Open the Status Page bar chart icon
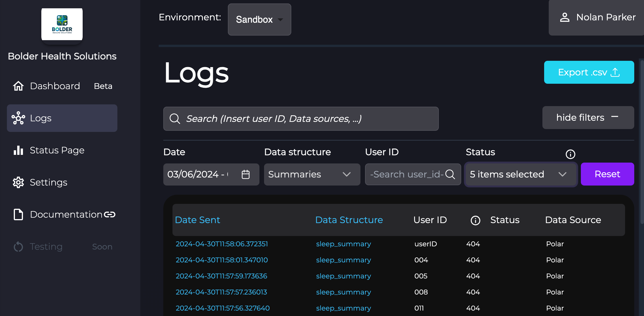The height and width of the screenshot is (316, 644). (18, 150)
